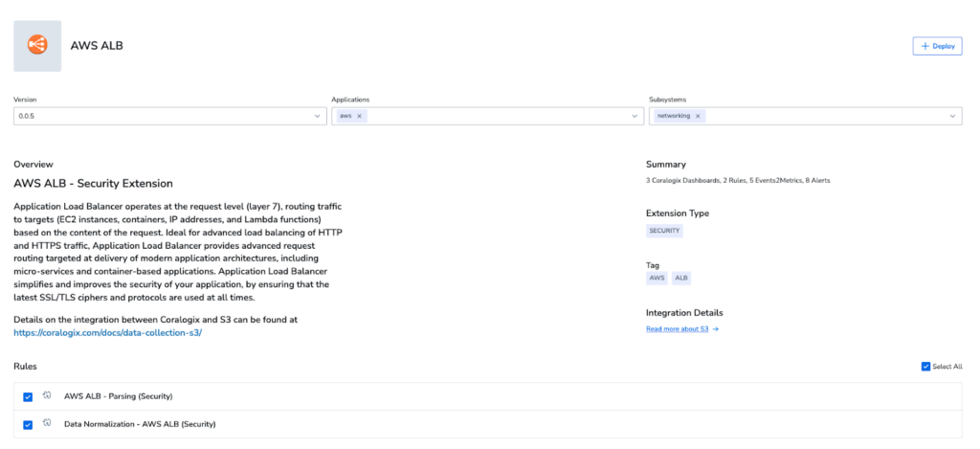Click the Integration Details heading

[x=684, y=313]
